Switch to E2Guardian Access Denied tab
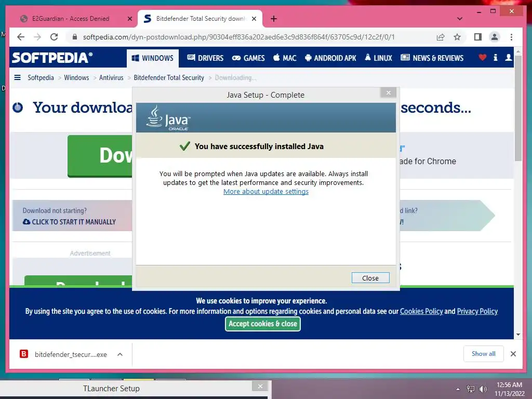Screen dimensions: 532x399 coord(71,19)
